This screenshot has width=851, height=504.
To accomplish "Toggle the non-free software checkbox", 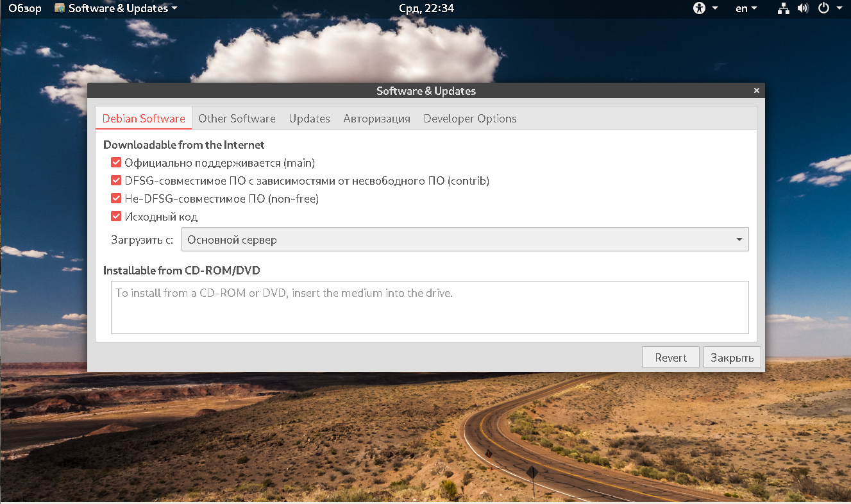I will point(116,199).
